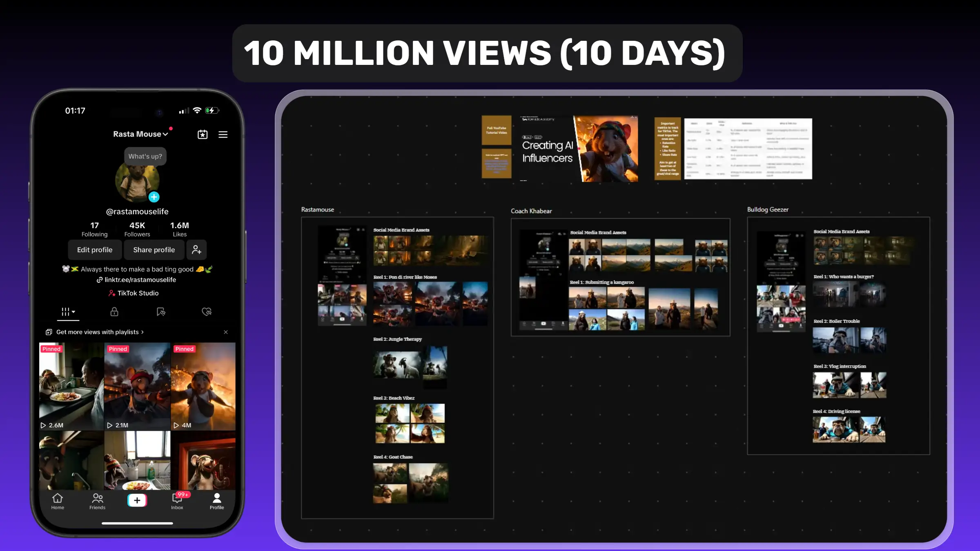Tap the add friends person icon
This screenshot has height=551, width=980.
(196, 250)
